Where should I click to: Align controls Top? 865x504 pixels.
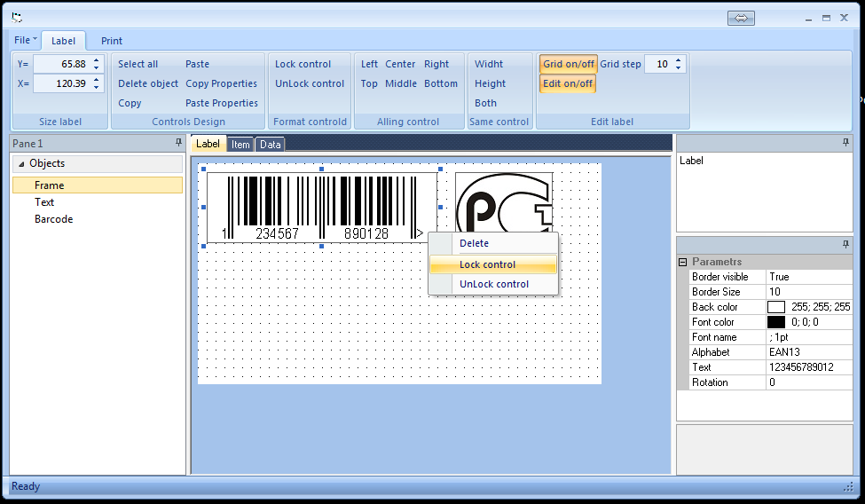click(x=369, y=83)
